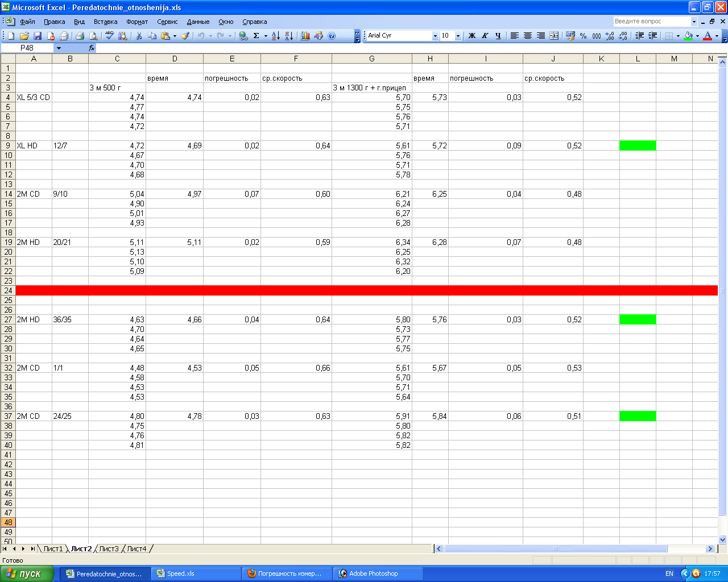Expand the font color palette arrow

point(717,36)
